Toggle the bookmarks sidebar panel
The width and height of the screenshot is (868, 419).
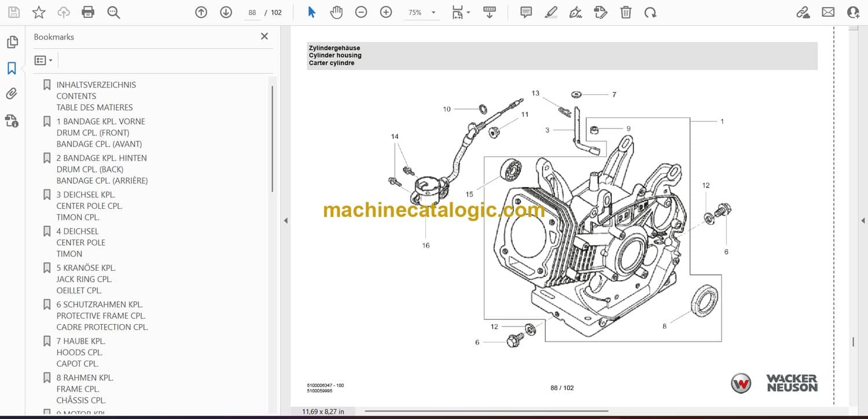12,68
